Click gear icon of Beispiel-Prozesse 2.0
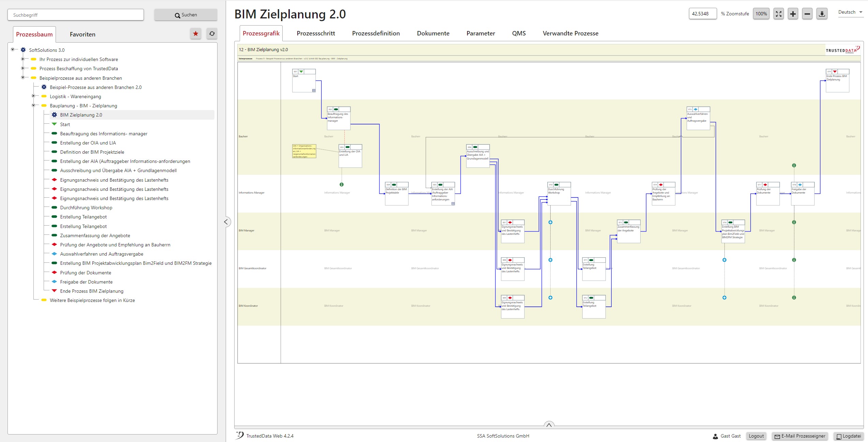Viewport: 868px width, 442px height. 44,87
